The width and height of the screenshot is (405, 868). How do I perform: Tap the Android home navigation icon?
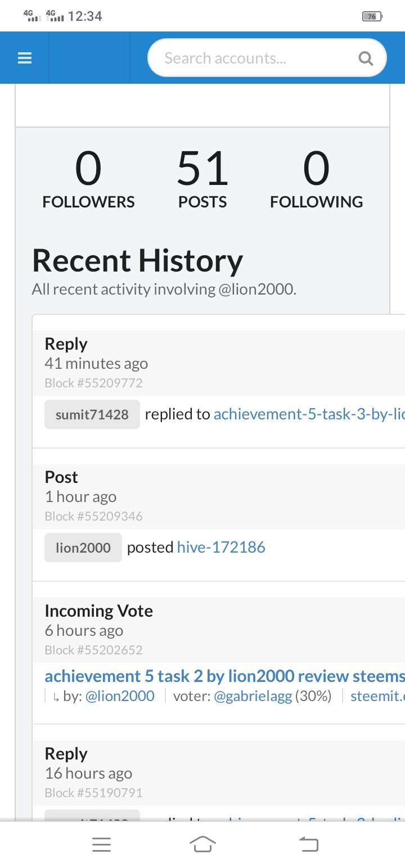202,844
